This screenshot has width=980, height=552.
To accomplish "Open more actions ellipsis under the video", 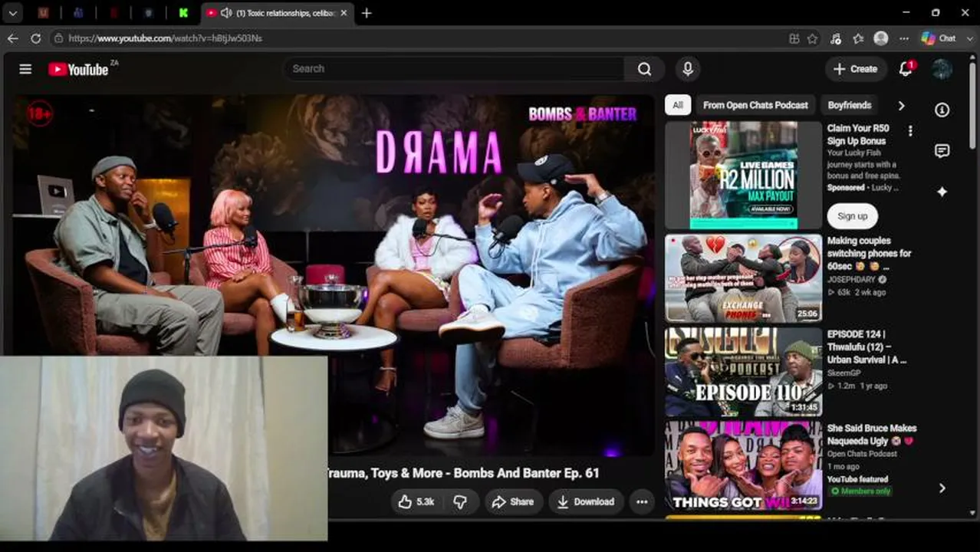I will [642, 501].
